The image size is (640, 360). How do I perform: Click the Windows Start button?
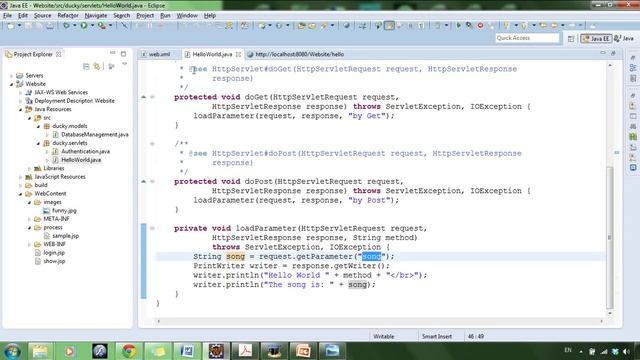tap(12, 351)
